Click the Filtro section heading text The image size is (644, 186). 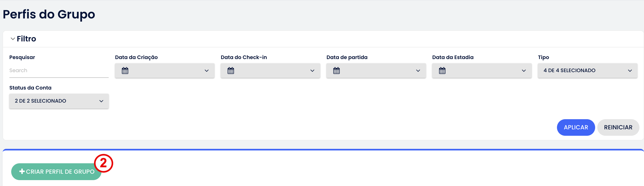[26, 39]
